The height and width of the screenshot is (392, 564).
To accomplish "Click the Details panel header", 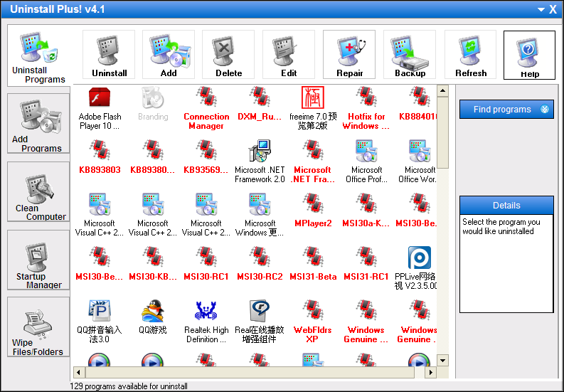I will [x=506, y=206].
